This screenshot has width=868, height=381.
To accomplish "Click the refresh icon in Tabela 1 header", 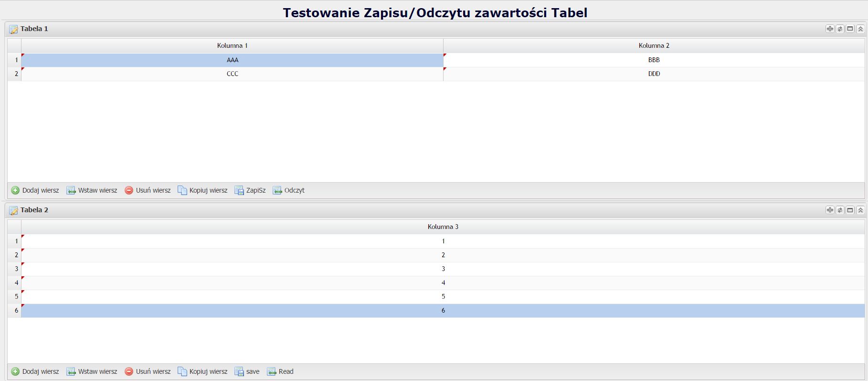I will [x=840, y=29].
